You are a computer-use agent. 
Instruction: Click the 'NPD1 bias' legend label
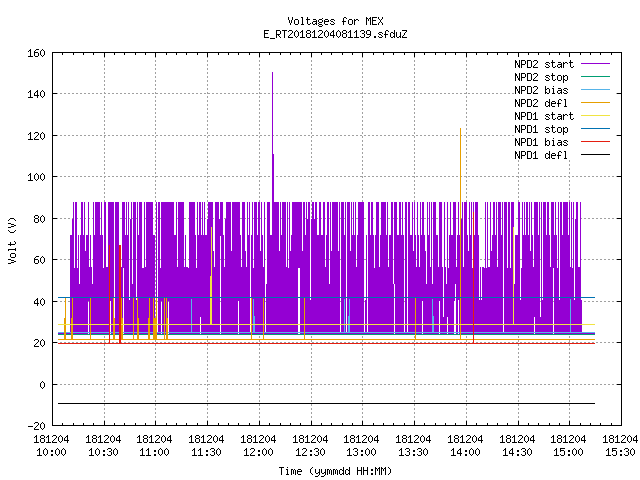[x=541, y=142]
